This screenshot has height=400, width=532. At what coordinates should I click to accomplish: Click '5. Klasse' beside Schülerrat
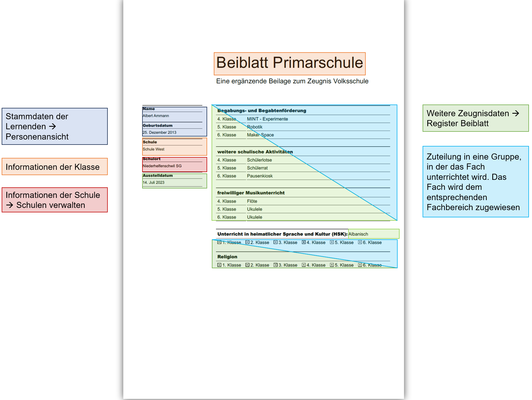[x=227, y=168]
